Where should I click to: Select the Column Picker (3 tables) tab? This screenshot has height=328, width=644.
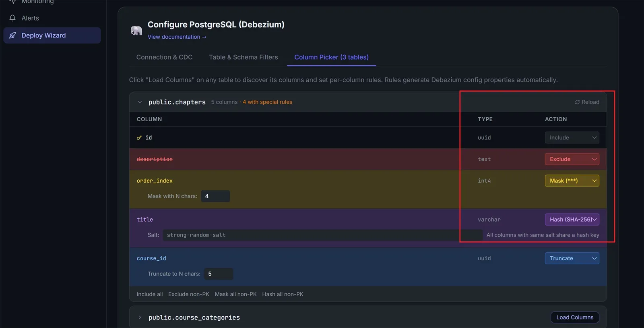point(331,57)
